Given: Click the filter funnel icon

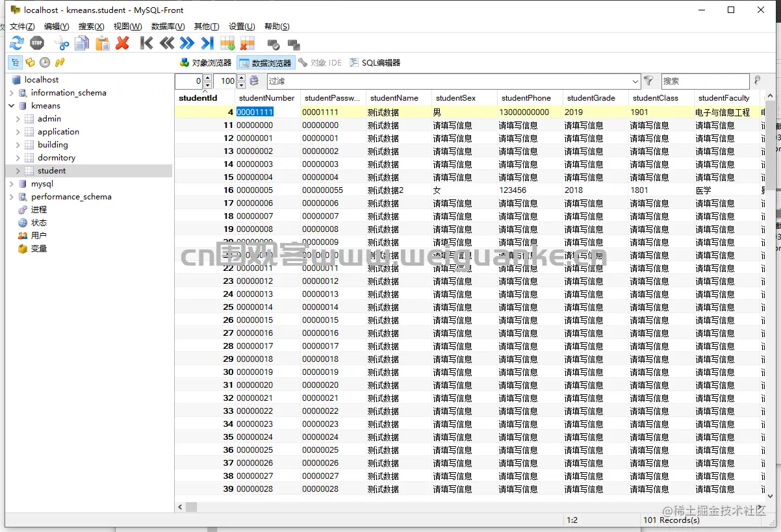Looking at the screenshot, I should tap(648, 81).
